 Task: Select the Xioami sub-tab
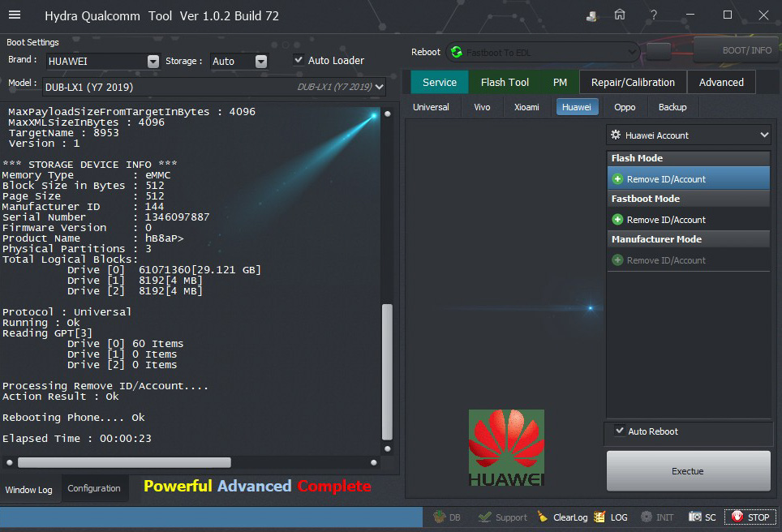coord(526,107)
